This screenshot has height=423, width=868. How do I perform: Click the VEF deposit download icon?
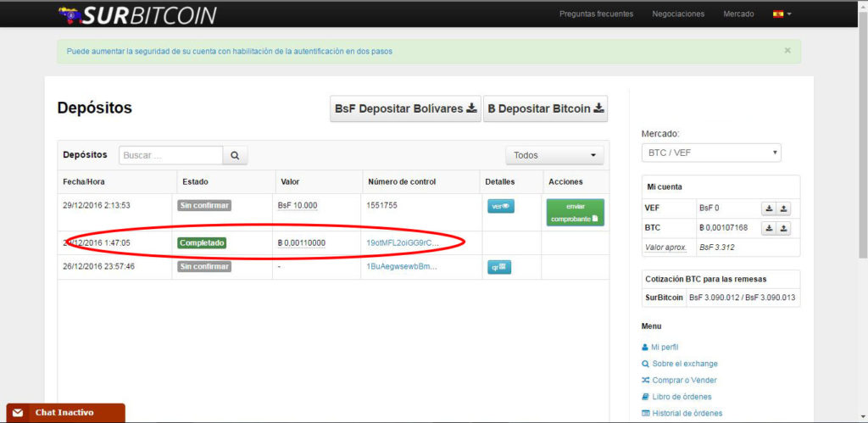[x=768, y=208]
